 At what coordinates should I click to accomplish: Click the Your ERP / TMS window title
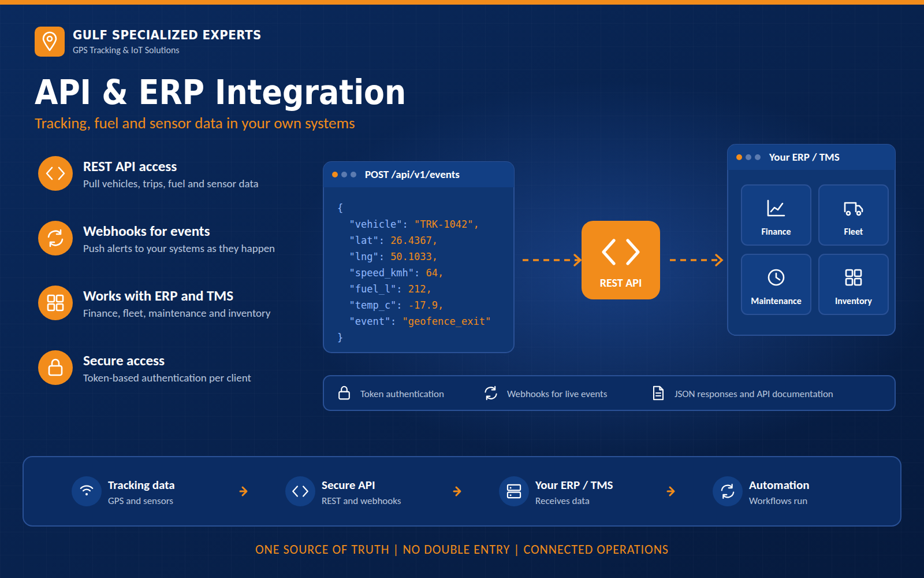(x=804, y=157)
